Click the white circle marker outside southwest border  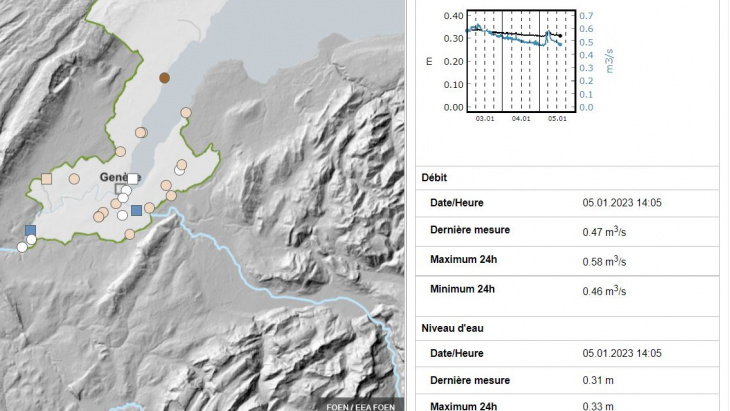pyautogui.click(x=22, y=247)
